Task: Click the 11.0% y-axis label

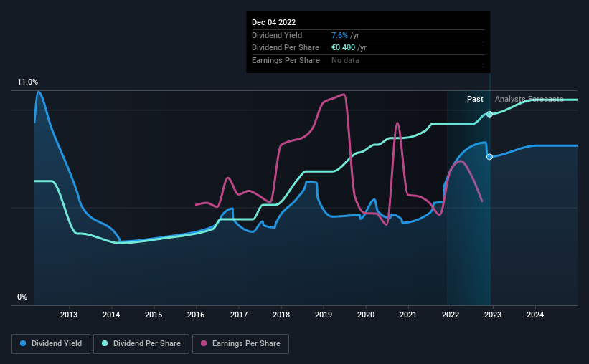Action: tap(27, 82)
